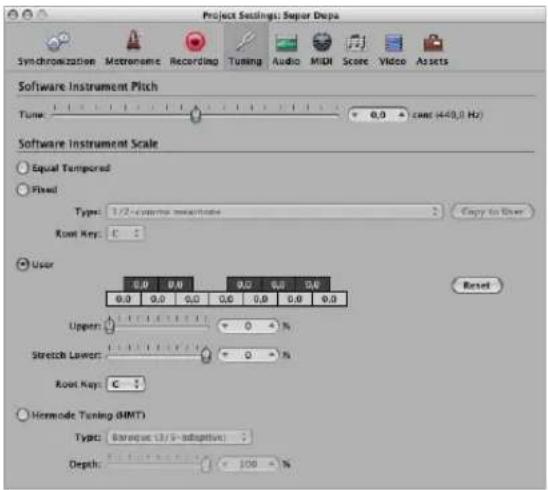Click the Upper stretch value field
Image resolution: width=548 pixels, height=490 pixels.
248,326
